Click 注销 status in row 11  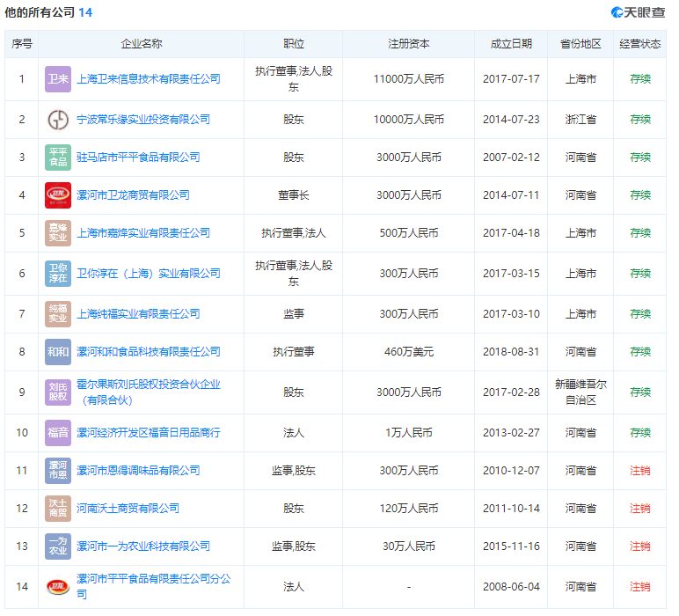(640, 471)
